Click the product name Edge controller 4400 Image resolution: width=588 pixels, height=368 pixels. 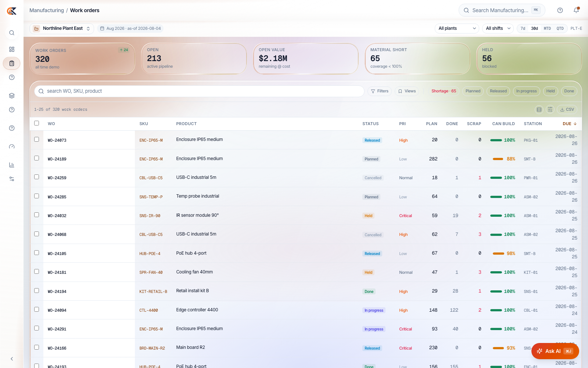point(197,310)
